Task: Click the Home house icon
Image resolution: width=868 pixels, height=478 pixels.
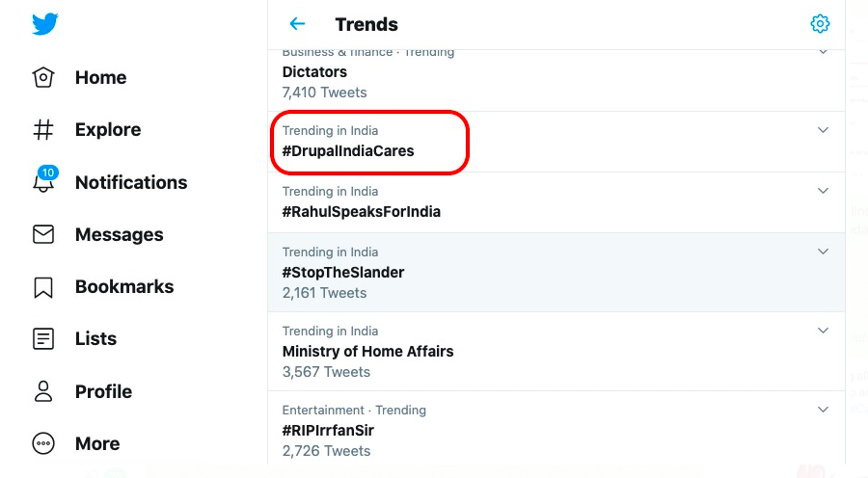Action: tap(43, 78)
